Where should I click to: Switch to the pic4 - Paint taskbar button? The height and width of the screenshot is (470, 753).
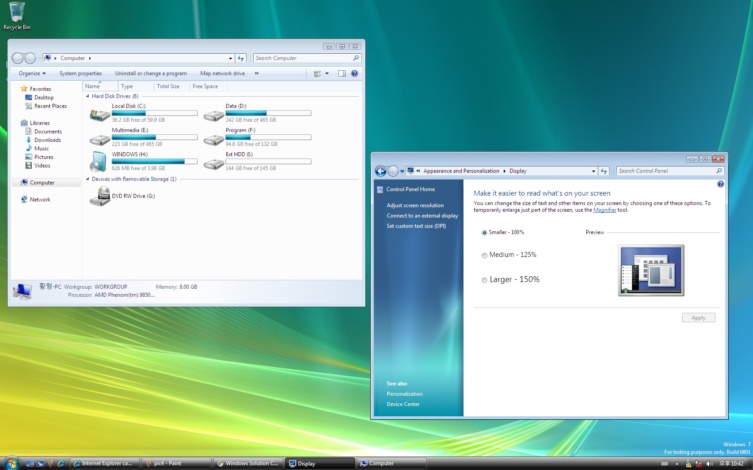point(177,463)
